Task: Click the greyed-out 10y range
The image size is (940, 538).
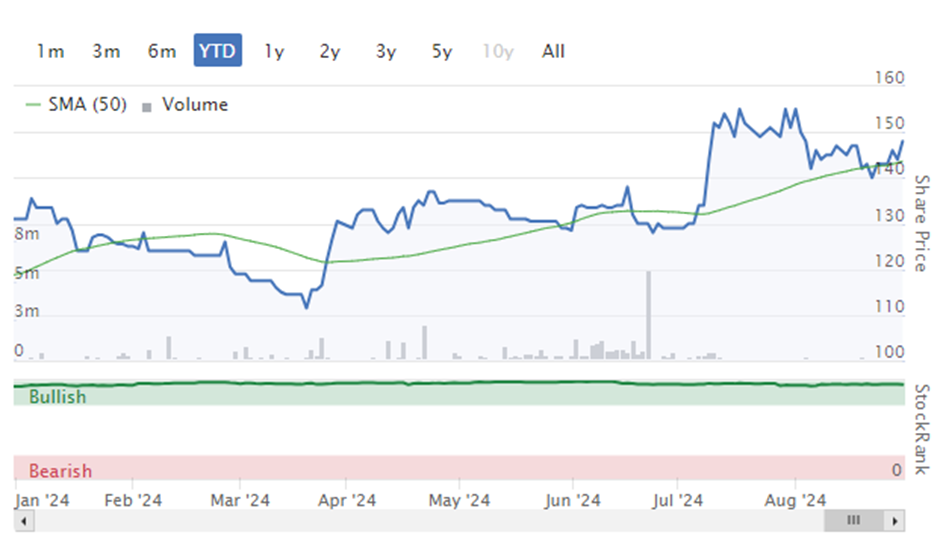Action: tap(498, 51)
